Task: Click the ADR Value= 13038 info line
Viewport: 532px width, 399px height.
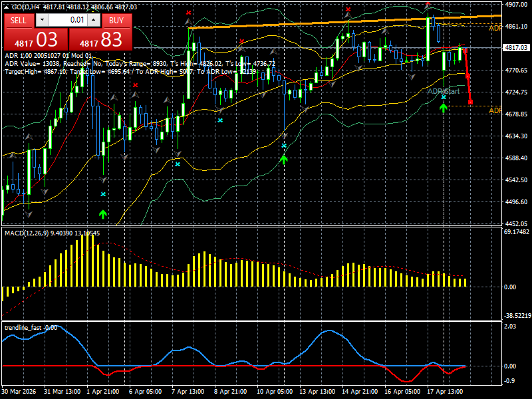Action: [140, 63]
